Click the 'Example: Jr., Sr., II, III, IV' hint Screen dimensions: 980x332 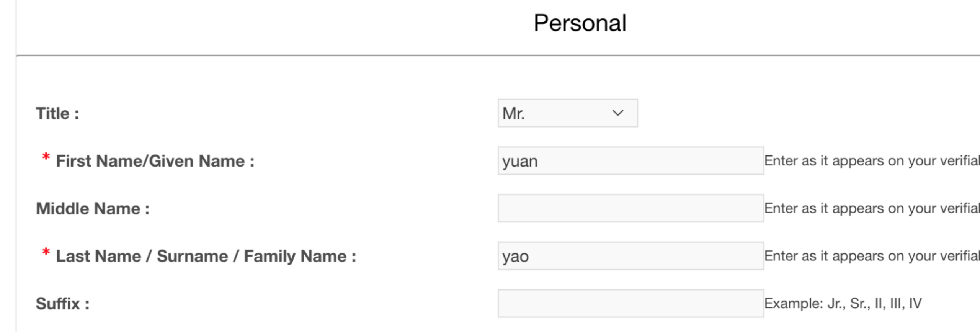(843, 303)
